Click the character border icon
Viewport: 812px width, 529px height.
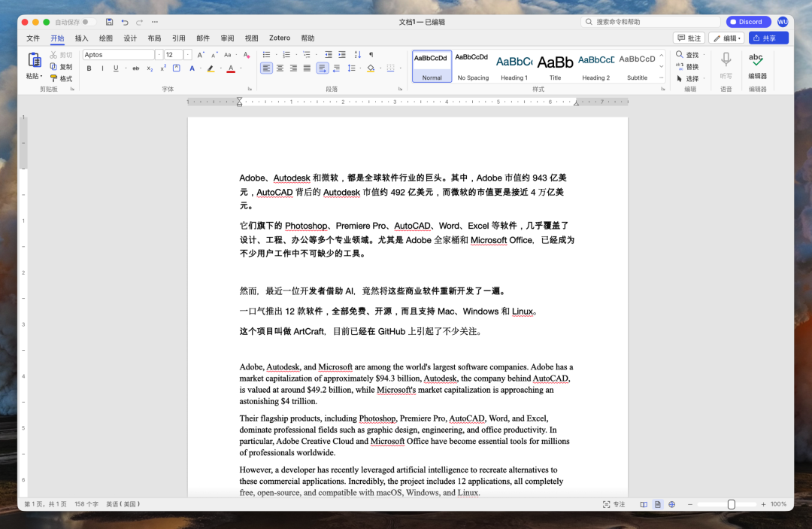pos(177,68)
